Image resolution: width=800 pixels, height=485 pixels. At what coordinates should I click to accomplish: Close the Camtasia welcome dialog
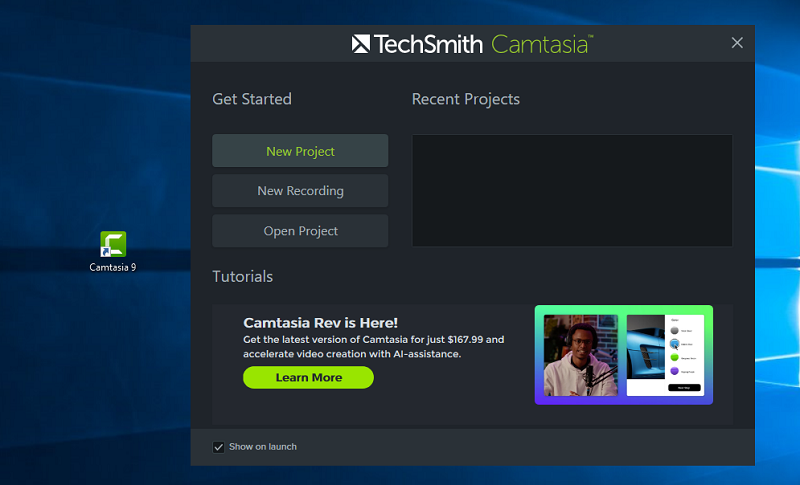[x=737, y=43]
